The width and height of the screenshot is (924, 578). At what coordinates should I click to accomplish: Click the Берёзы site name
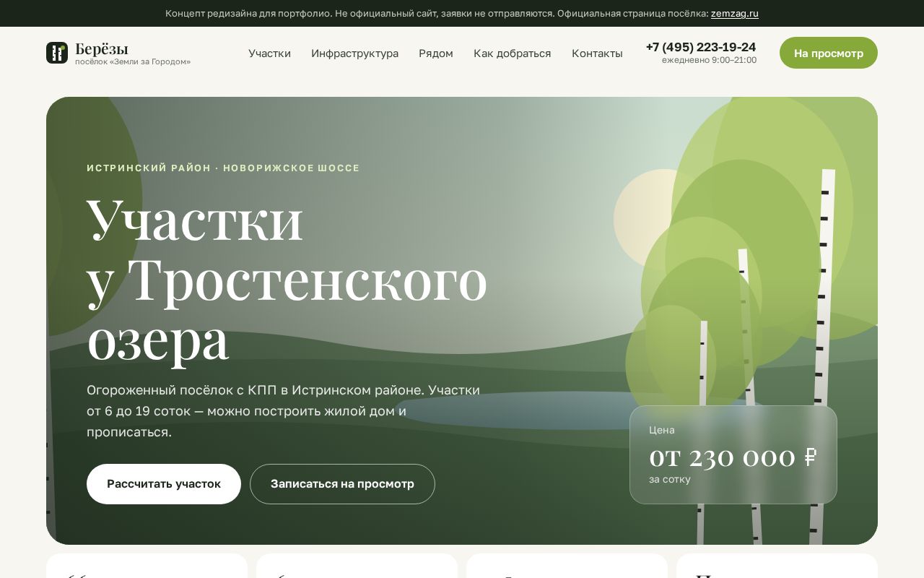pyautogui.click(x=102, y=49)
